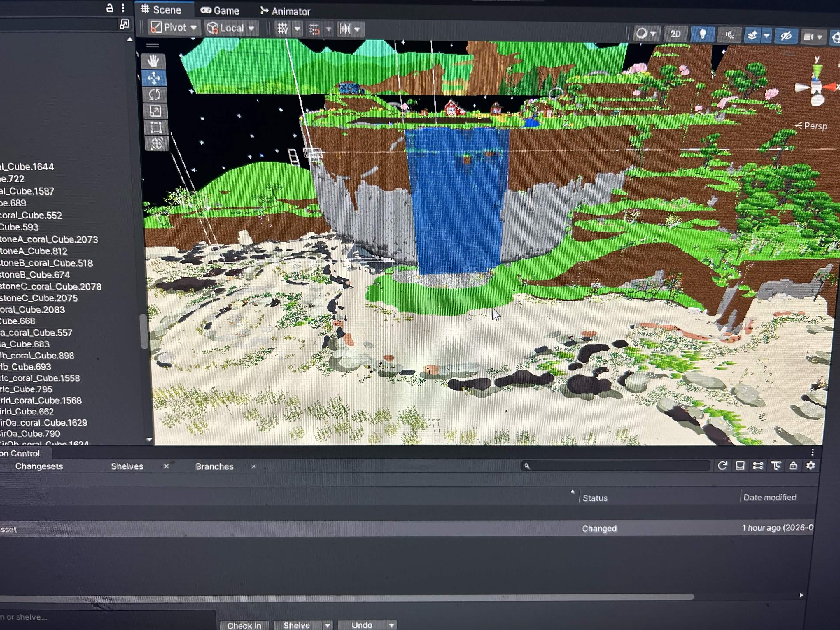Switch to the Game tab

(220, 10)
